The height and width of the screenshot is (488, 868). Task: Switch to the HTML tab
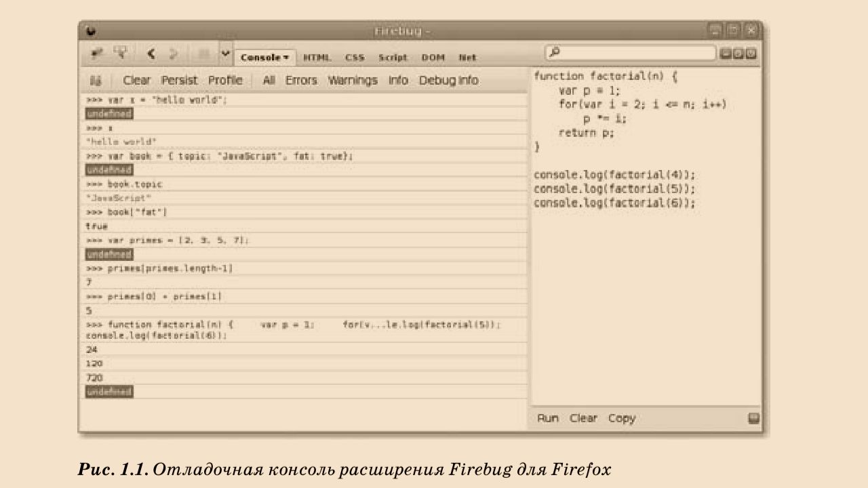coord(317,58)
